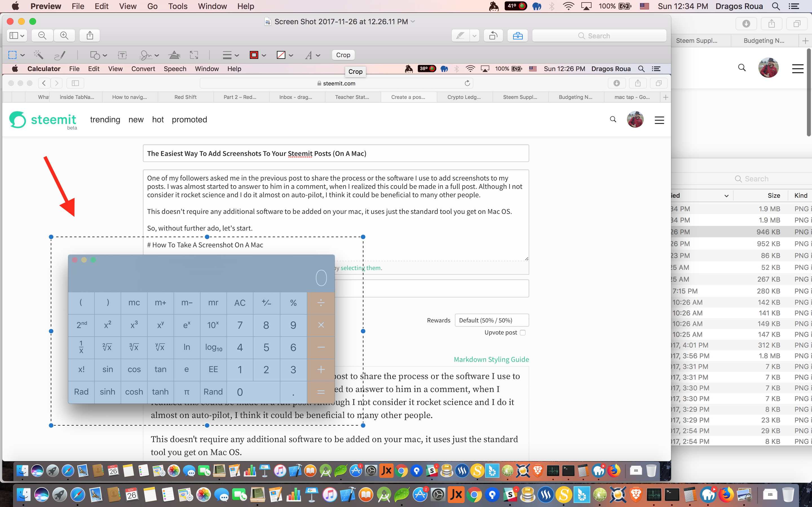Click the Rotate Left icon
This screenshot has width=812, height=507.
tap(493, 35)
